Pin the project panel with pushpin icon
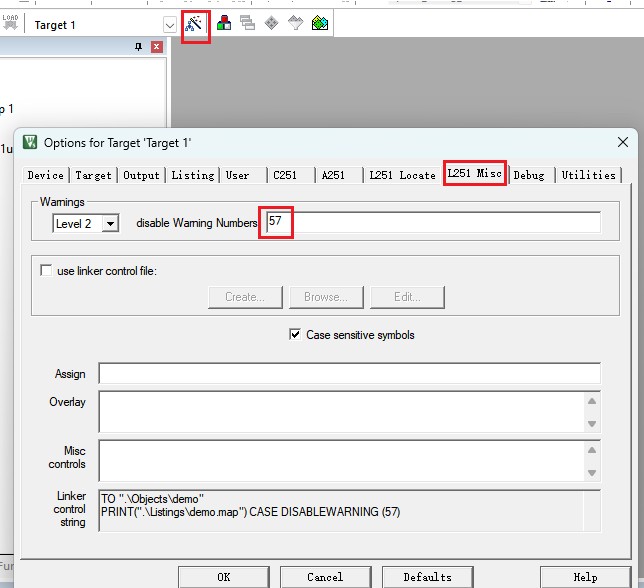This screenshot has width=644, height=588. 139,47
